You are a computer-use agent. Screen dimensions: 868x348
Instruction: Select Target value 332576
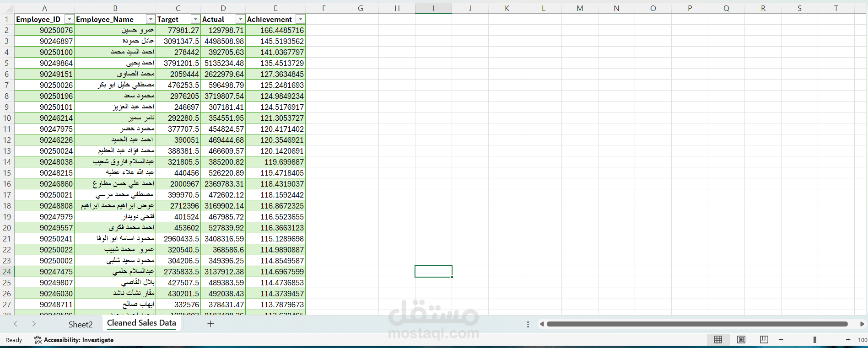[178, 305]
